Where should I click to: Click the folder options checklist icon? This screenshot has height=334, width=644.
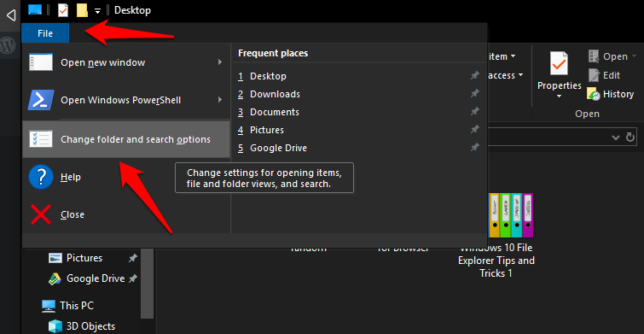tap(41, 139)
